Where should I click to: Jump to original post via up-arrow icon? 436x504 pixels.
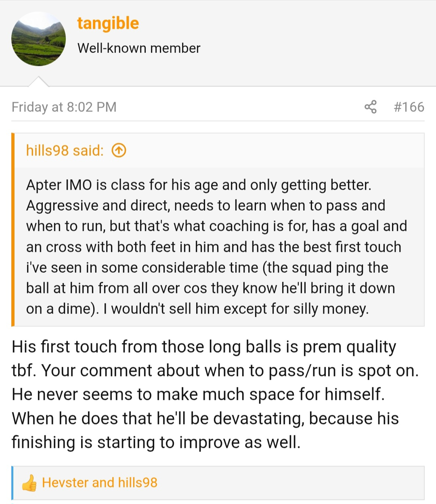tap(119, 151)
